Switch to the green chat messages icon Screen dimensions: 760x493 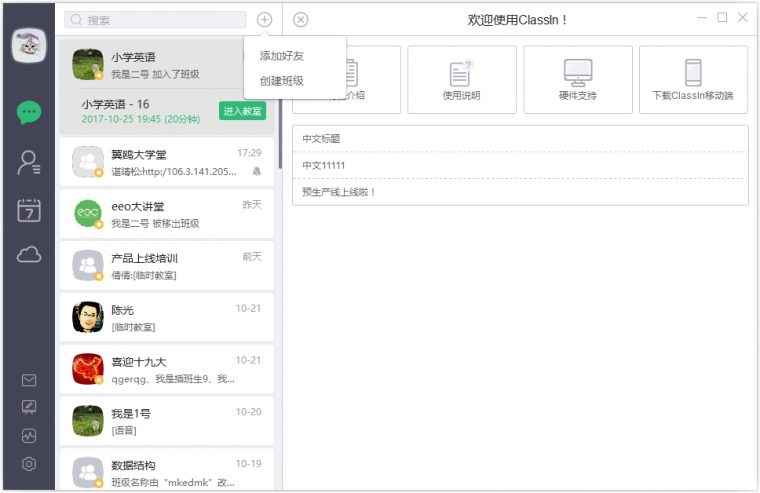tap(29, 112)
